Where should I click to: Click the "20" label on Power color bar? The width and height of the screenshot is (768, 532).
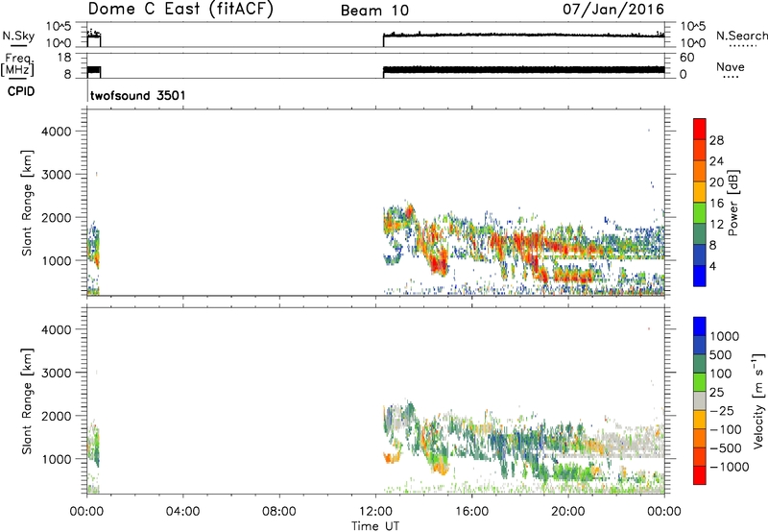[x=716, y=182]
